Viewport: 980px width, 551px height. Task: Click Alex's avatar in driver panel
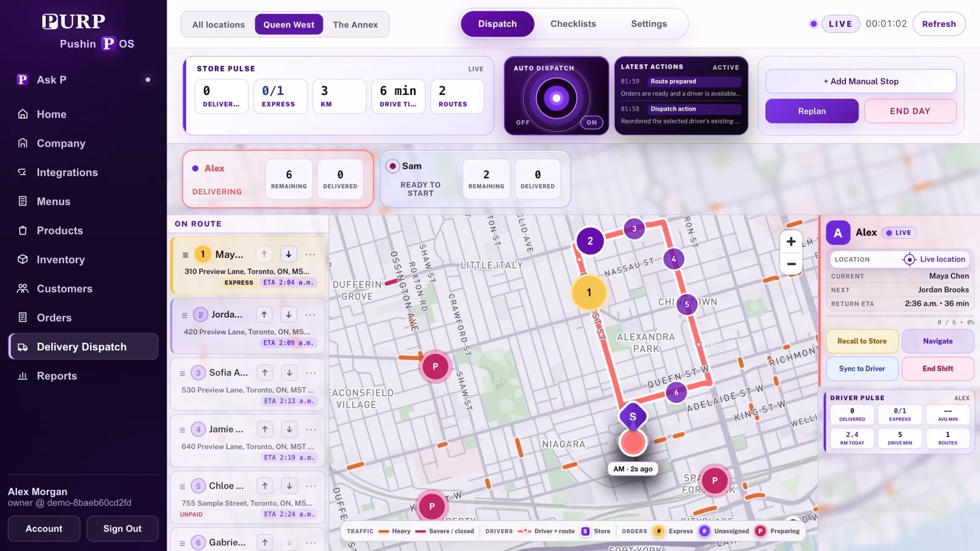(838, 233)
